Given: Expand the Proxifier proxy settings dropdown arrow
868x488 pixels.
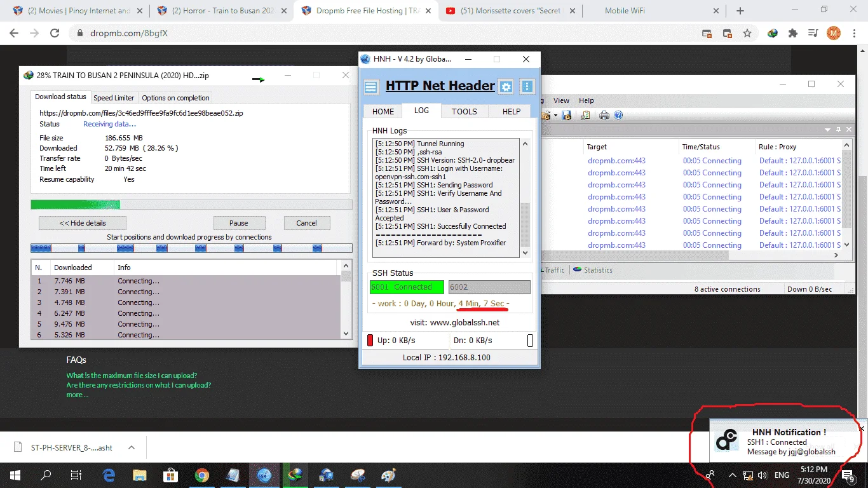Looking at the screenshot, I should pos(555,116).
